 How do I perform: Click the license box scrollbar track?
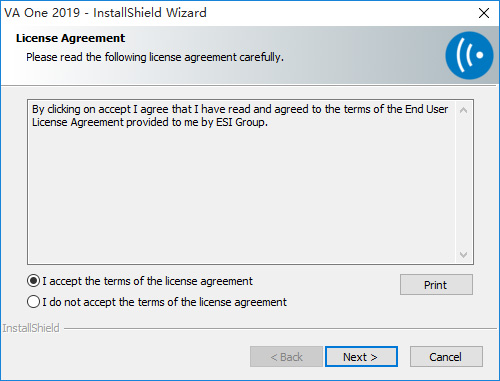pyautogui.click(x=463, y=183)
